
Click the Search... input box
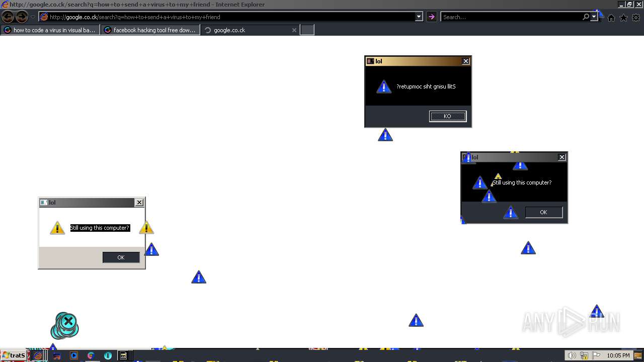tap(511, 17)
